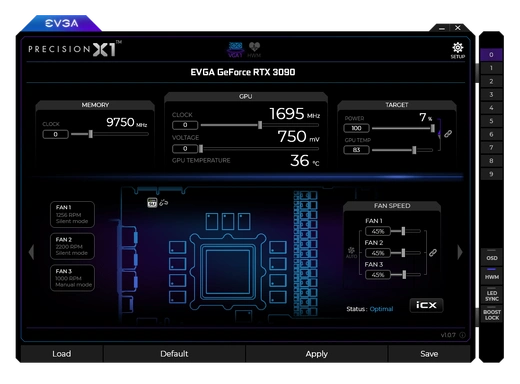Image resolution: width=520 pixels, height=384 pixels.
Task: Click the 'EVGA GeForce RTX 3090' title
Action: pyautogui.click(x=243, y=72)
